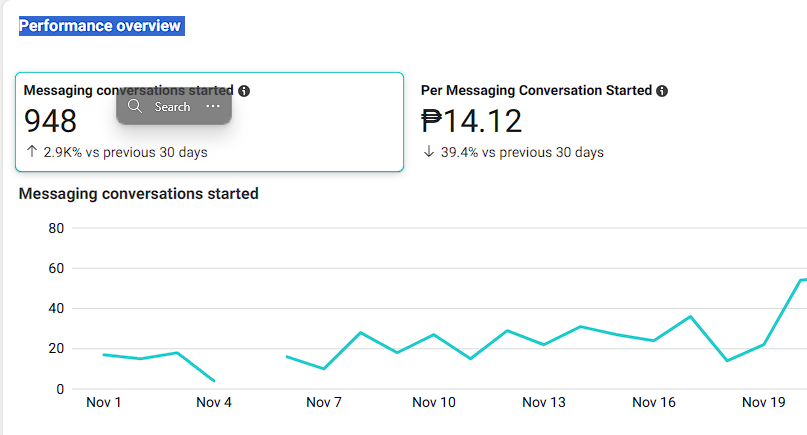
Task: Click the ₱14.12 cost value
Action: tap(472, 122)
